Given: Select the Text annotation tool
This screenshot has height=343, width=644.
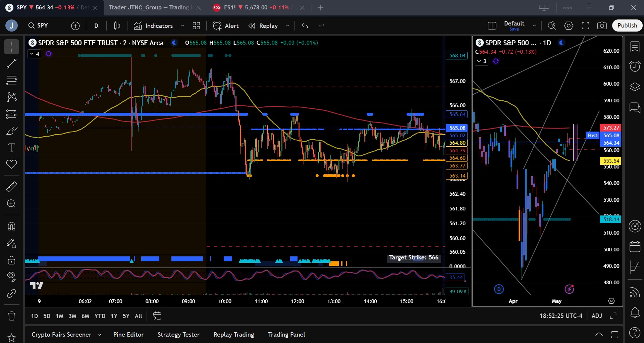Looking at the screenshot, I should click(x=11, y=148).
